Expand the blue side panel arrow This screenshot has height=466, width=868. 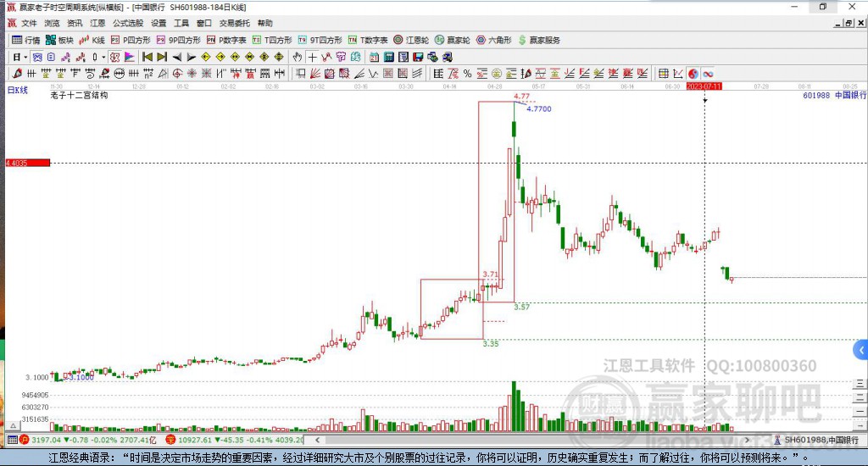pos(861,350)
